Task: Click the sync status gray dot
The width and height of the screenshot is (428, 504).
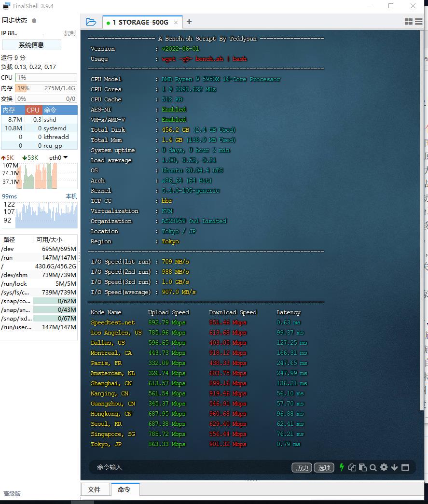Action: click(x=34, y=21)
